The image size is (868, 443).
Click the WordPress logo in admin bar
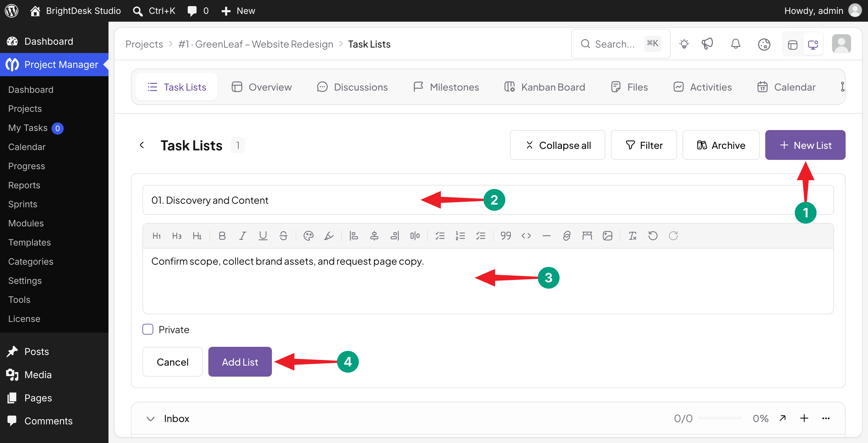pyautogui.click(x=12, y=11)
